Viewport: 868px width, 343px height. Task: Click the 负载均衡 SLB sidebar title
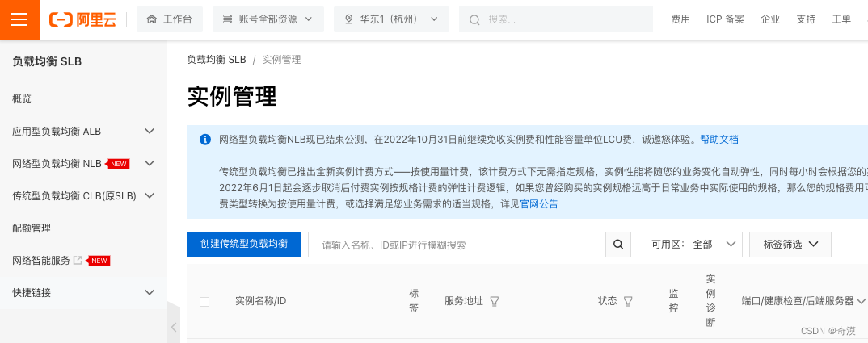(x=47, y=62)
